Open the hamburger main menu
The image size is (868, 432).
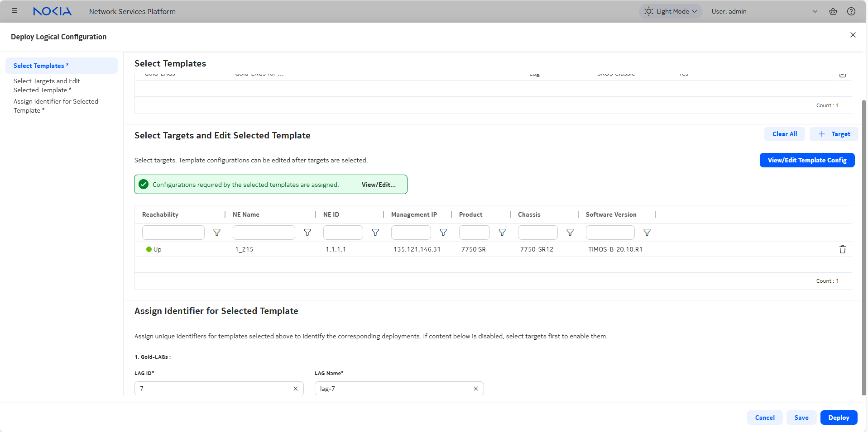[14, 11]
